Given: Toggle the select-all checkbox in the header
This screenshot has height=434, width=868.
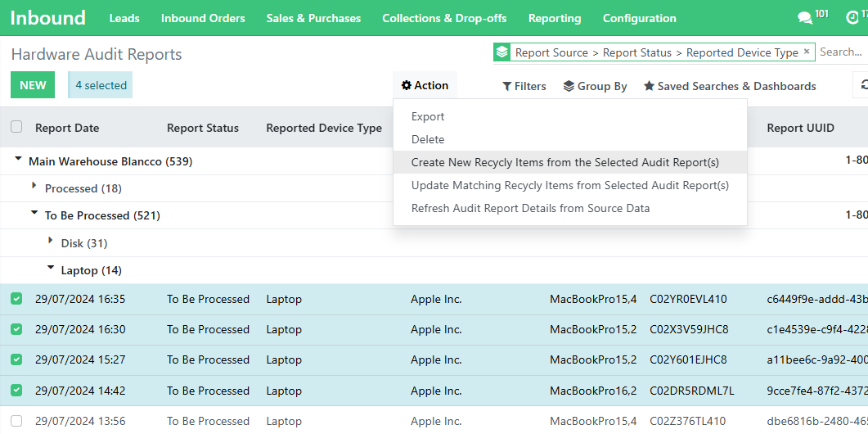Looking at the screenshot, I should point(16,127).
